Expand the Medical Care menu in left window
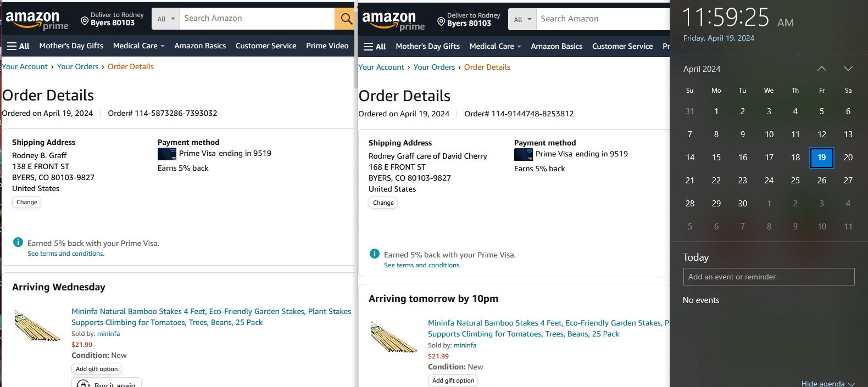 (138, 46)
